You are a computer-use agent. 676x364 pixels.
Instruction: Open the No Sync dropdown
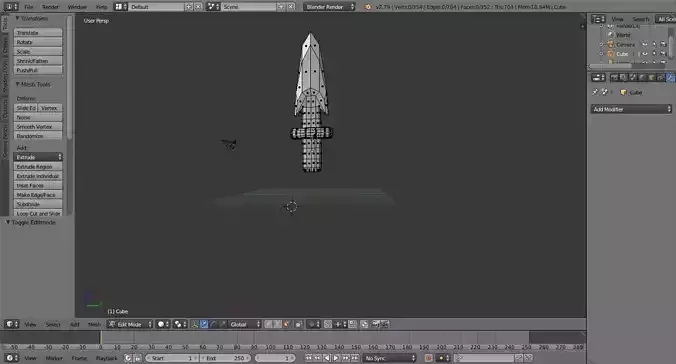[390, 358]
